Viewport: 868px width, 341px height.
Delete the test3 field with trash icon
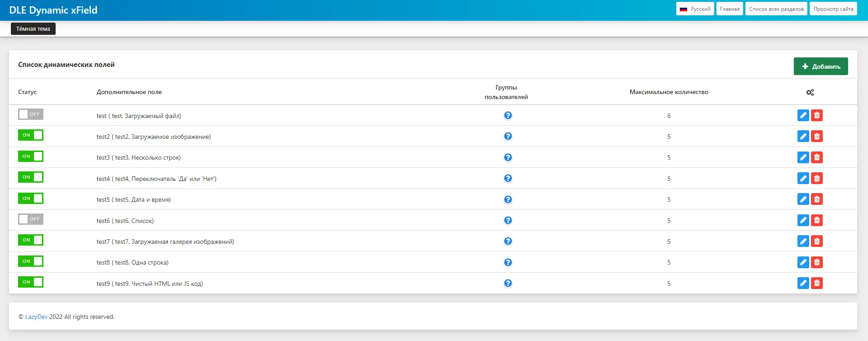pyautogui.click(x=816, y=157)
